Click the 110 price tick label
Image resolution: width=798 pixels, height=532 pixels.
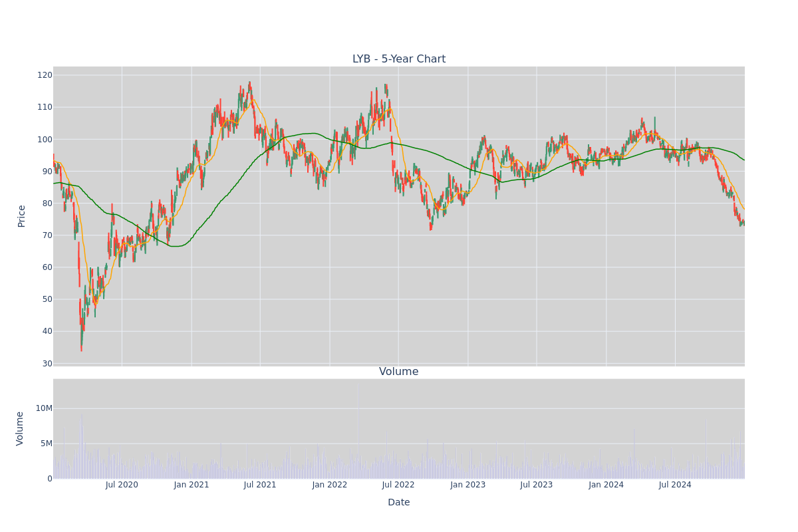click(45, 107)
